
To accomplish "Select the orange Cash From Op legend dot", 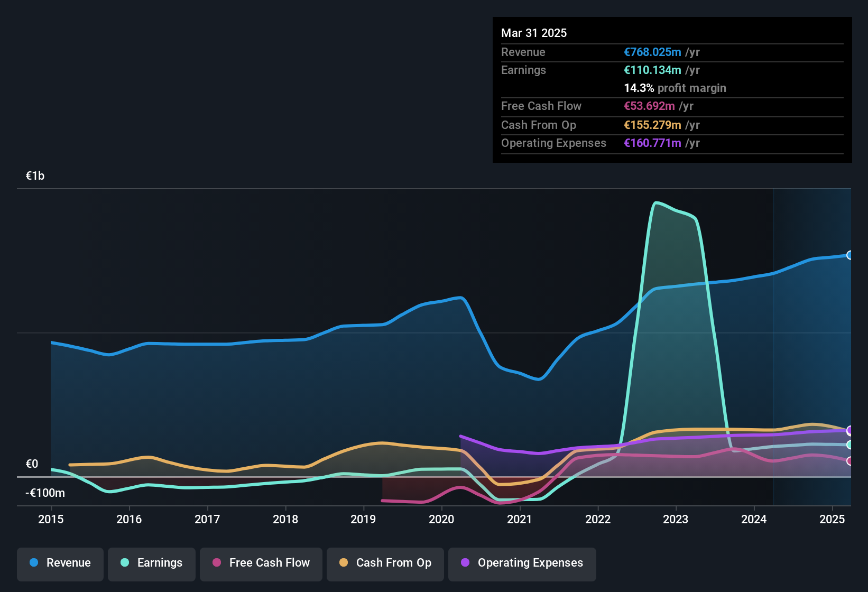I will (344, 563).
